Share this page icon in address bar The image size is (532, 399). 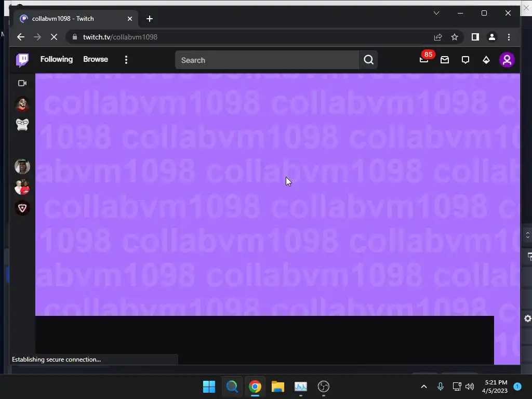[x=438, y=37]
